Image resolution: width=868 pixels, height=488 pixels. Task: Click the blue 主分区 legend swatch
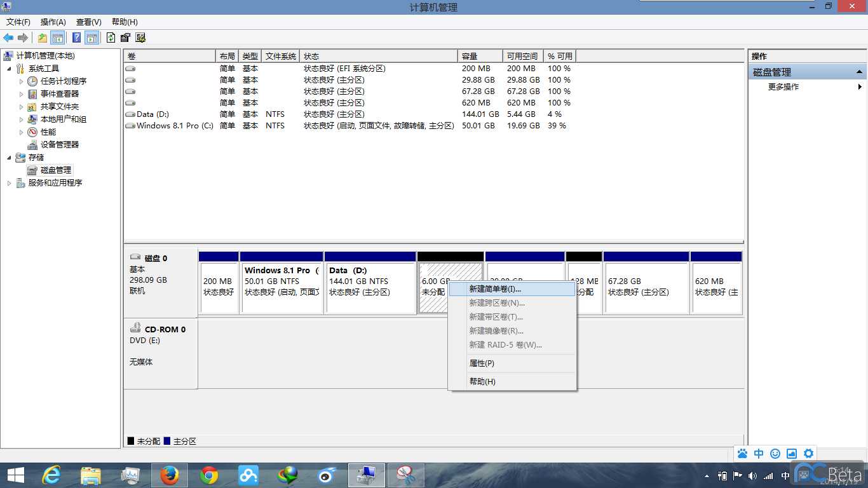coord(167,441)
